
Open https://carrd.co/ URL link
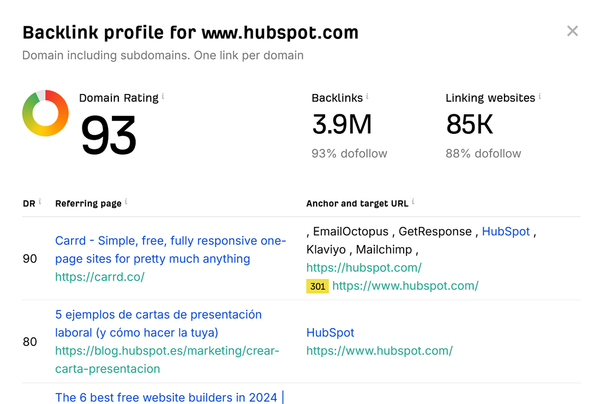99,277
